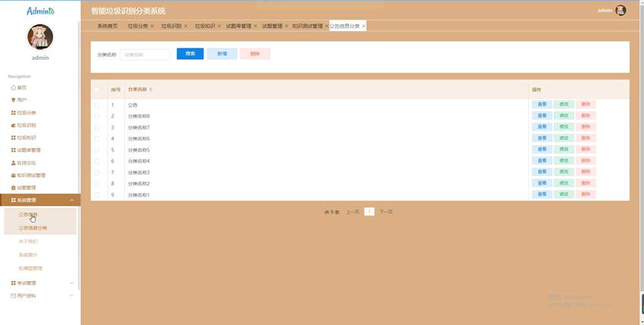Click 查看 for the 公告 row
Viewport: 644px width, 325px height.
click(542, 104)
